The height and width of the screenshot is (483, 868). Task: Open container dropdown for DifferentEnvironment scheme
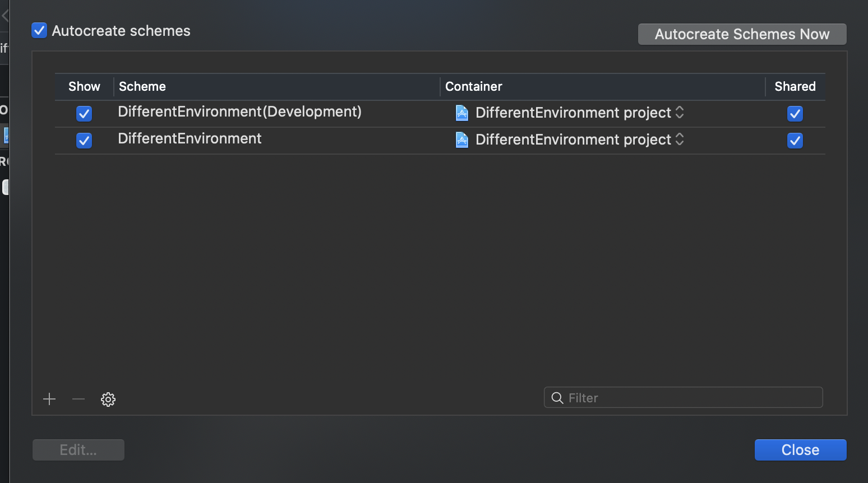pos(680,140)
